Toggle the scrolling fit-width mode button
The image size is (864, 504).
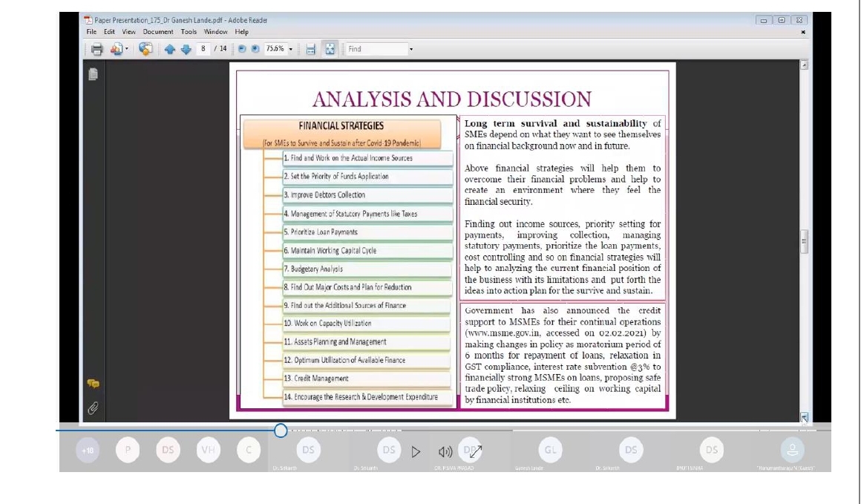[x=311, y=50]
